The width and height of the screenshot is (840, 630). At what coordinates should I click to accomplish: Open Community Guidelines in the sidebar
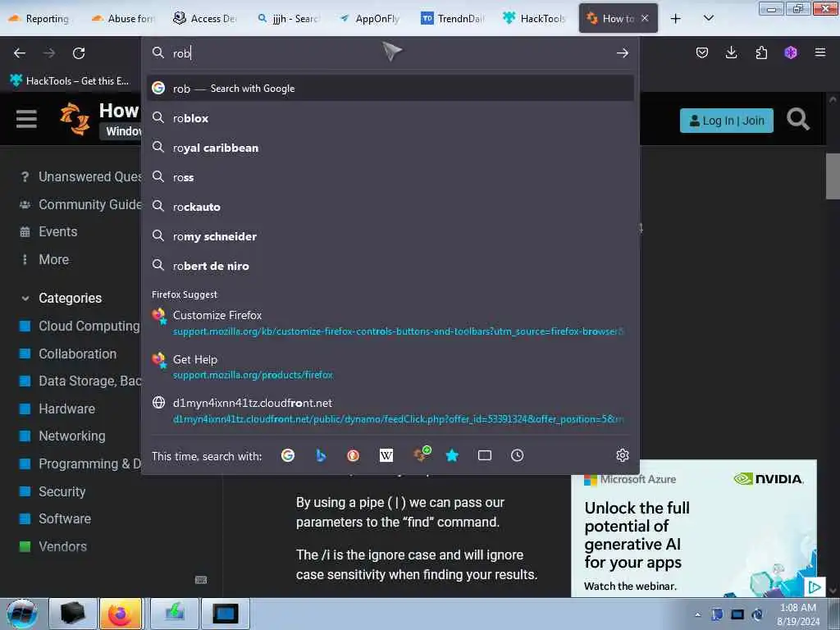[x=80, y=204]
